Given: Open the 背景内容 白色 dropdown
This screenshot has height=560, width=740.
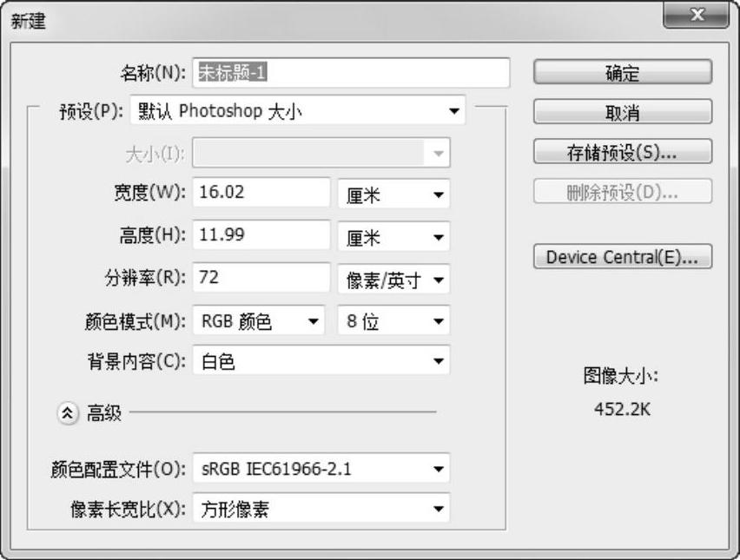Looking at the screenshot, I should 320,362.
